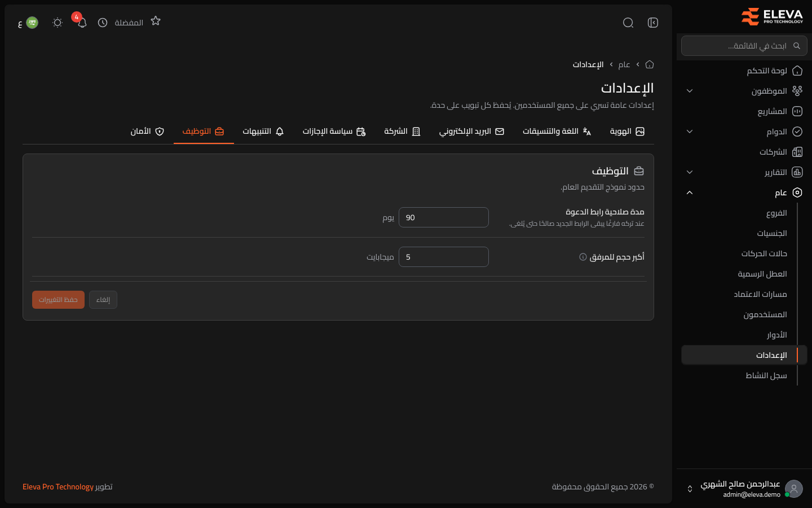Switch to the الهوية tab

pos(627,132)
